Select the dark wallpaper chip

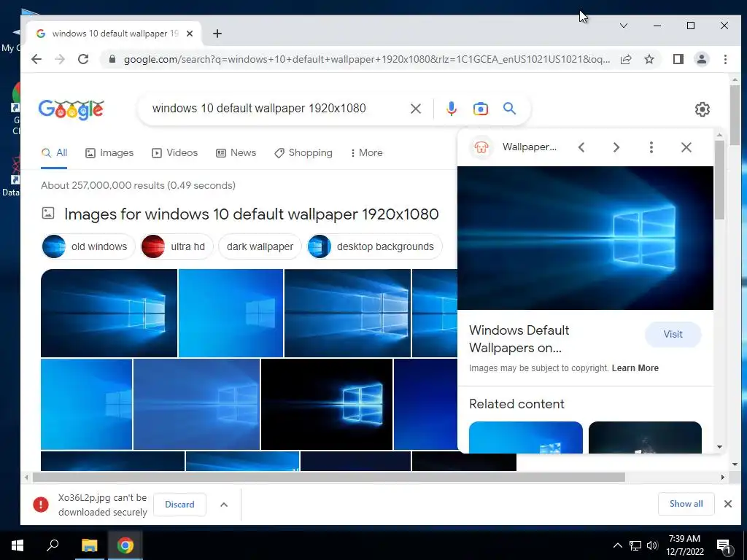260,246
